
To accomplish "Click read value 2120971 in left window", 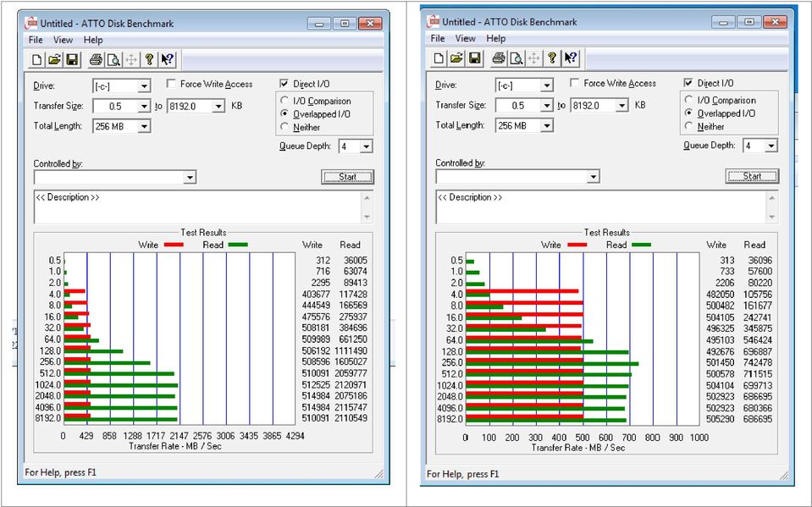I will [x=351, y=385].
